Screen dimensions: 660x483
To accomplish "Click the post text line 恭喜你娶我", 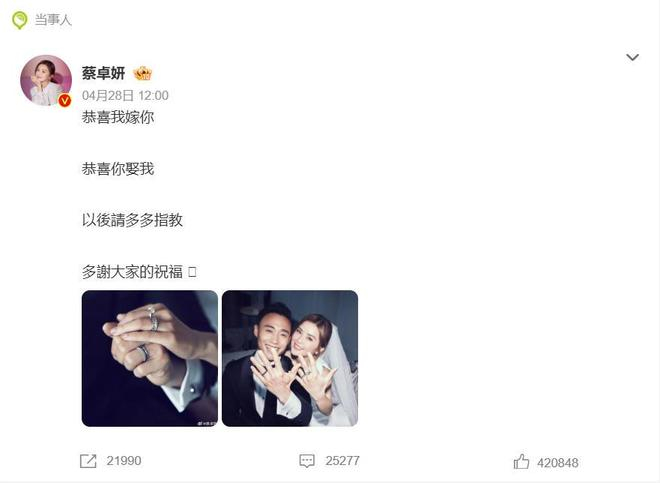I will [118, 169].
